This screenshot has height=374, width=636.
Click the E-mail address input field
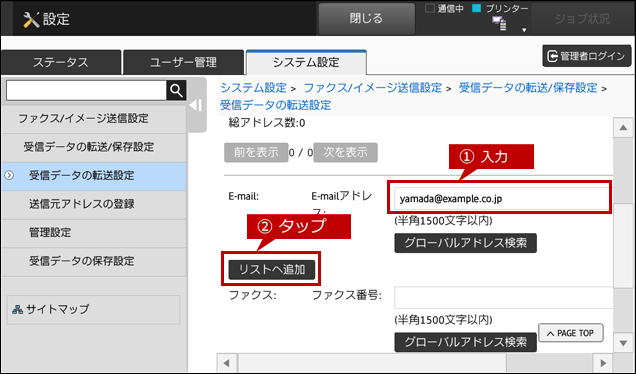point(501,199)
